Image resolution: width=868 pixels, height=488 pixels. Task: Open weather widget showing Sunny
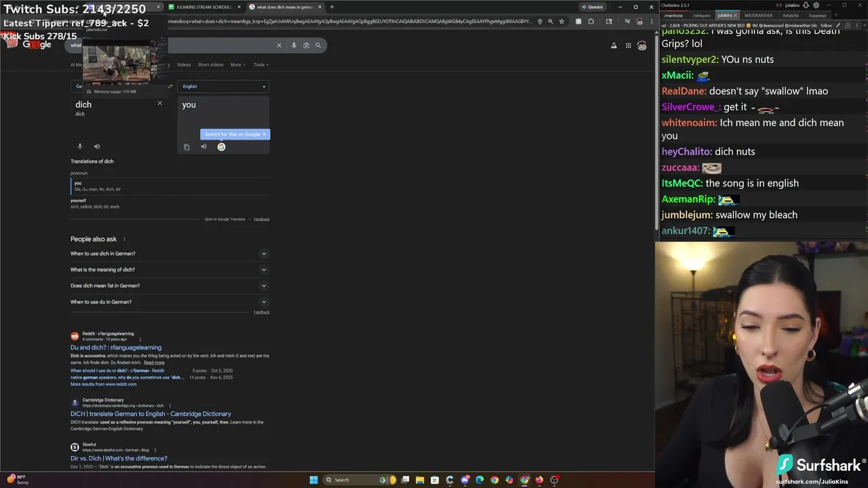point(18,480)
